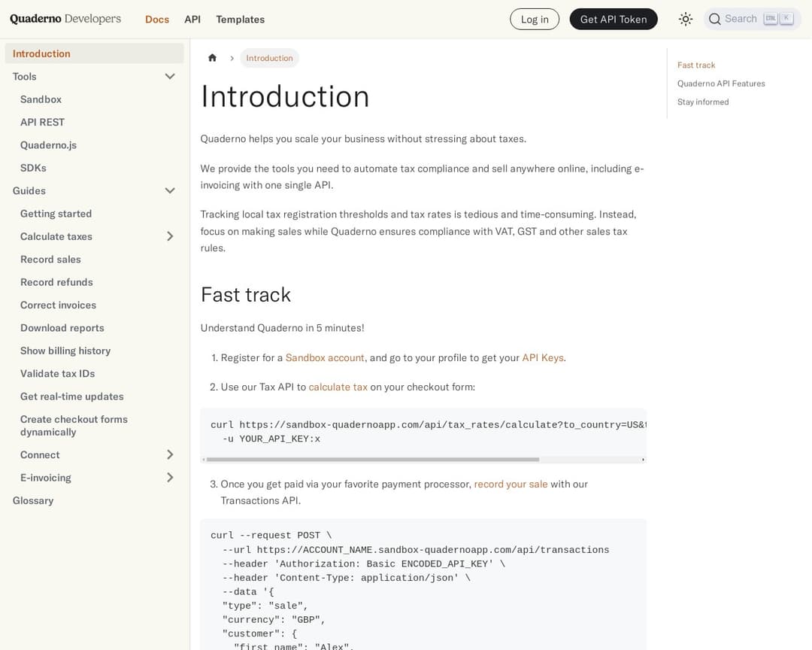The image size is (812, 650).
Task: Click scrollbar right arrow in code block
Action: [x=643, y=459]
